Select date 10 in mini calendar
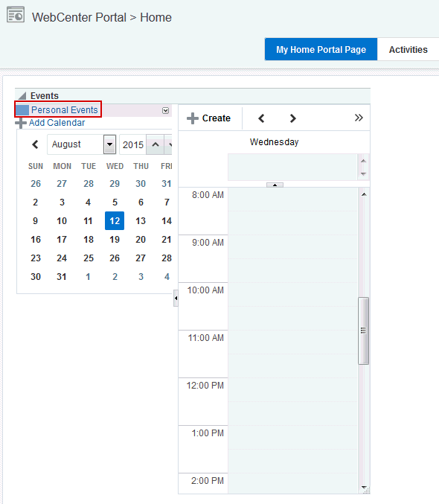The height and width of the screenshot is (504, 439). click(62, 221)
